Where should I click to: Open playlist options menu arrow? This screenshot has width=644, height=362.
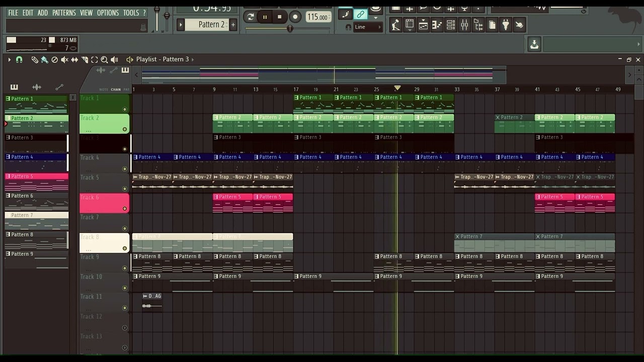(9, 59)
